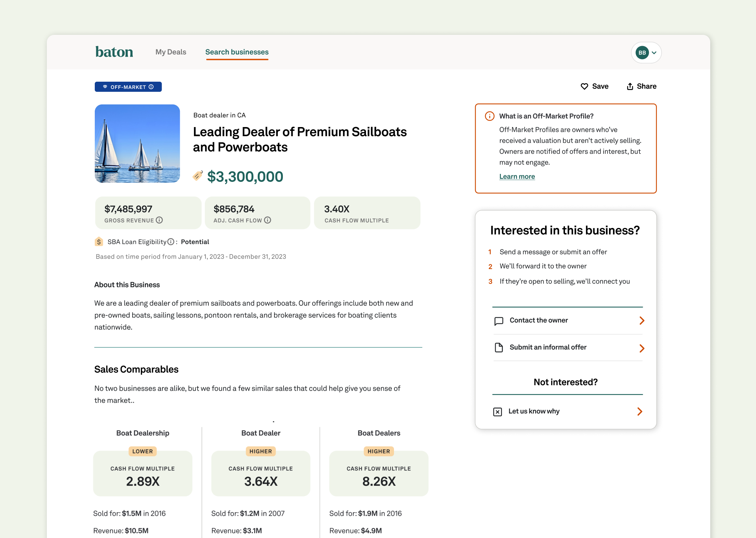
Task: Click the Off-Market badge
Action: (x=128, y=86)
